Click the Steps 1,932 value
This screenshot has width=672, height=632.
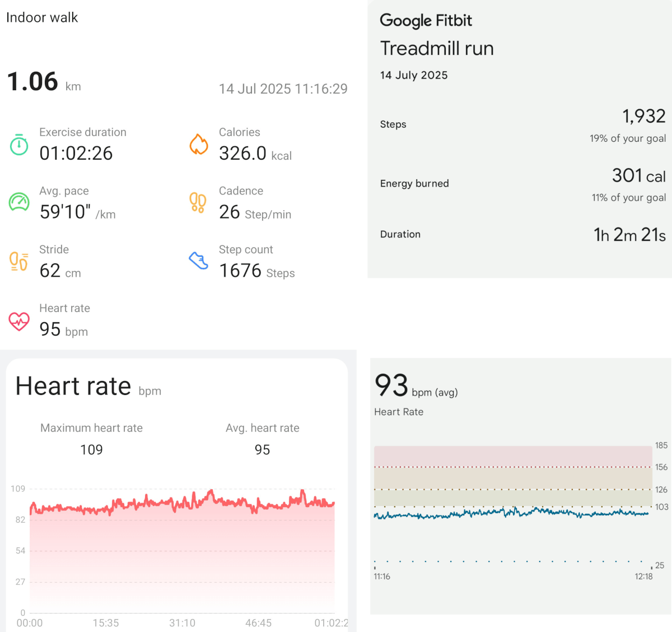643,117
